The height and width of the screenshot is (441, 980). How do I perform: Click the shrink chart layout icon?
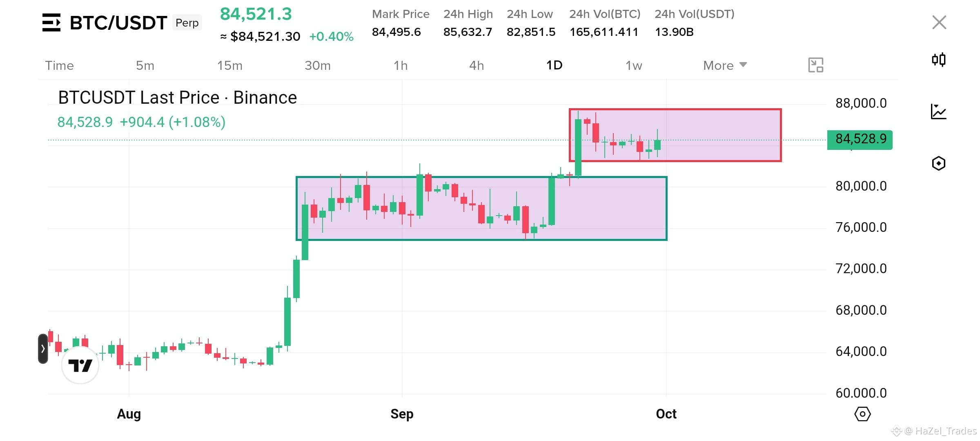click(816, 65)
